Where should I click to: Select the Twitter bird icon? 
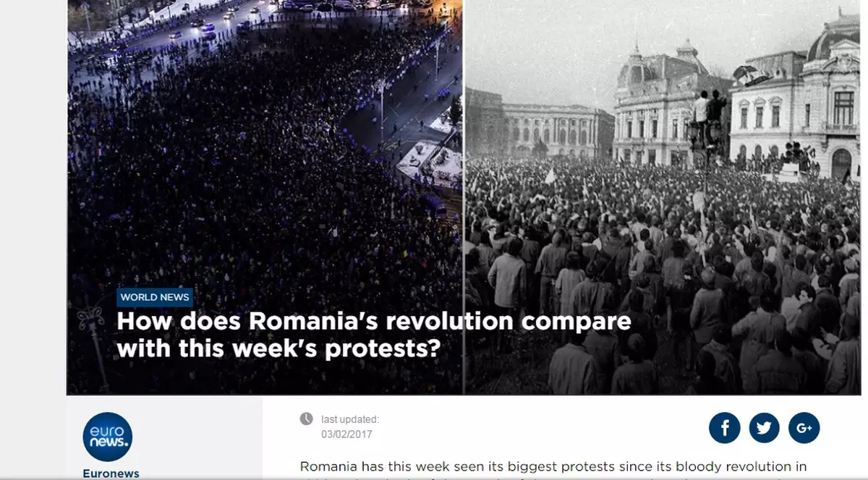coord(764,427)
